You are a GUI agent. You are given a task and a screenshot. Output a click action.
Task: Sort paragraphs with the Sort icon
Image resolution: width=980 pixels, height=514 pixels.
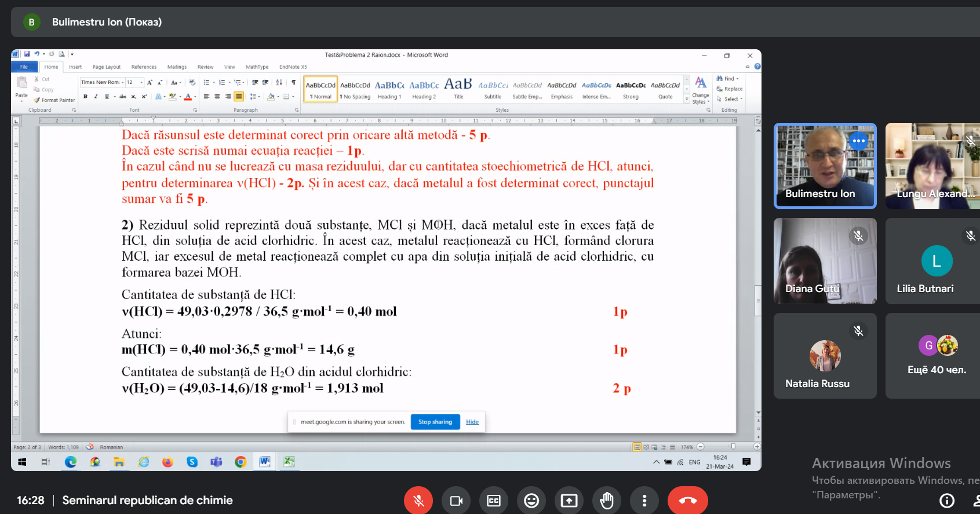click(x=279, y=82)
